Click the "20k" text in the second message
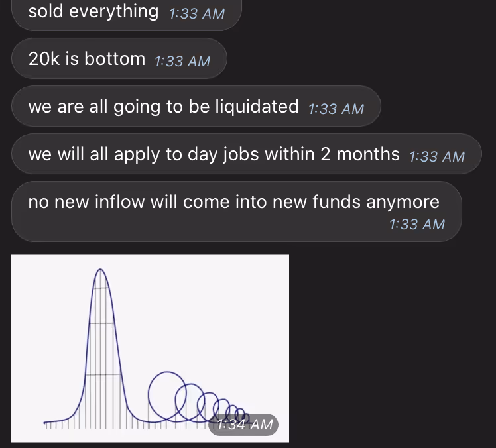Image resolution: width=496 pixels, height=448 pixels. [44, 59]
